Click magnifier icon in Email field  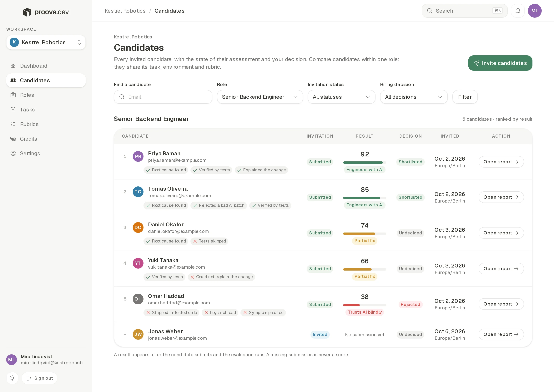tap(122, 97)
